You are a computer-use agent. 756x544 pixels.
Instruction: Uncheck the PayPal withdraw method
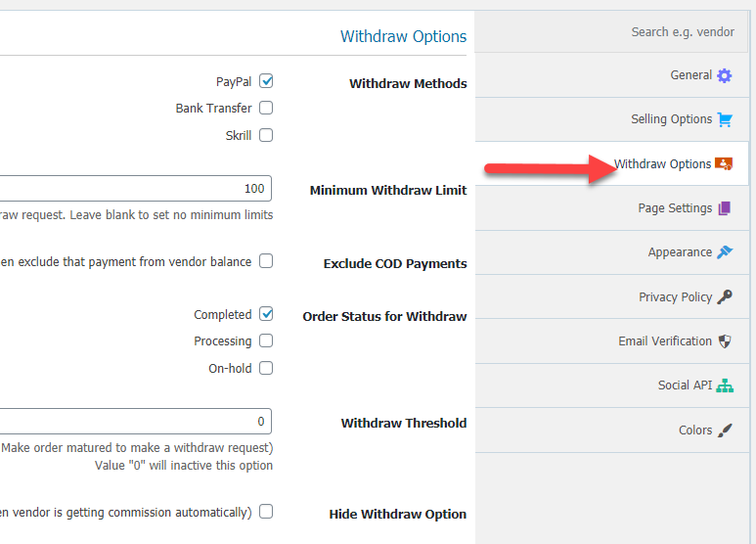[x=266, y=81]
